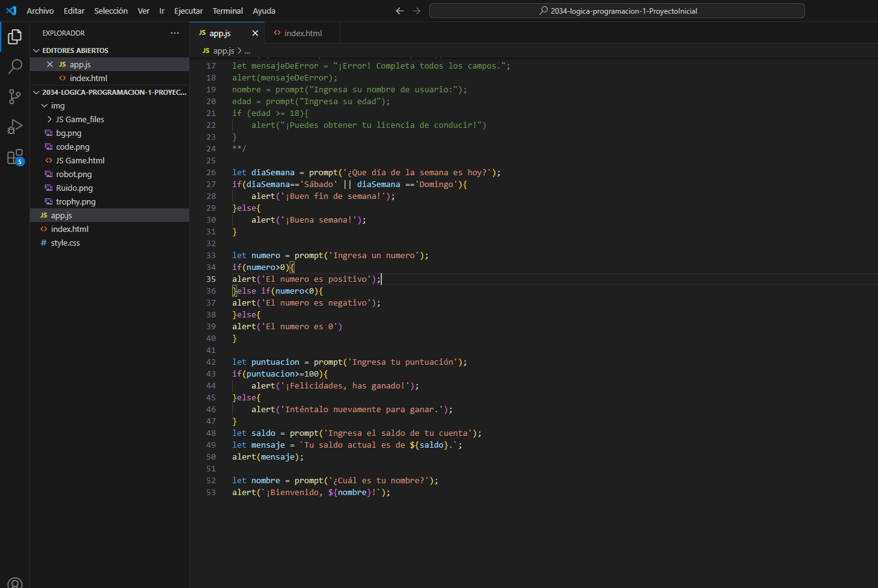
Task: Open the Ejecutar menu
Action: point(188,11)
